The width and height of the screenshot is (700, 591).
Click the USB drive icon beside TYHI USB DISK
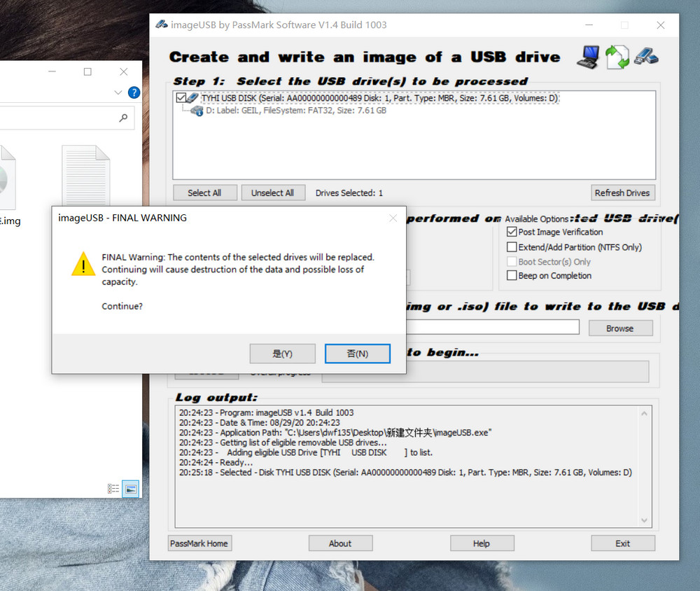193,97
